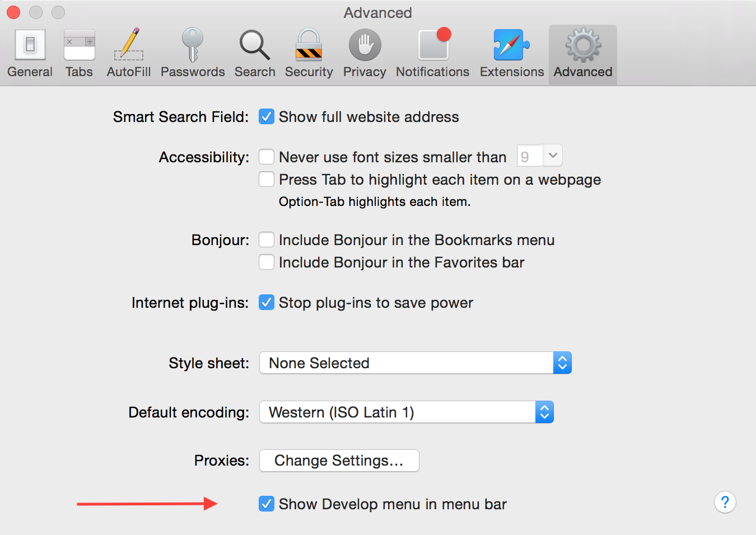Open the Extensions puzzle piece icon
Image resolution: width=756 pixels, height=535 pixels.
coord(511,45)
